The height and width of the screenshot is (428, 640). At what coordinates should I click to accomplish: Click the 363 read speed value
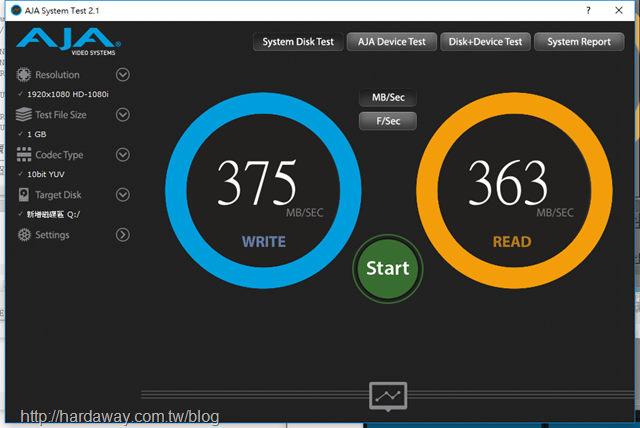[507, 182]
